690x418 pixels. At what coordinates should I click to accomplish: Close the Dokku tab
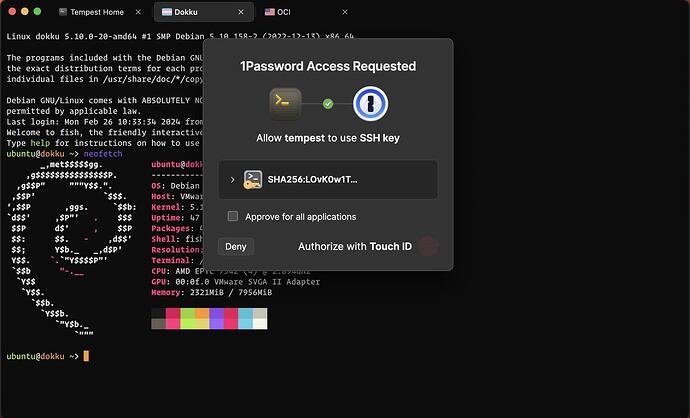tap(241, 12)
